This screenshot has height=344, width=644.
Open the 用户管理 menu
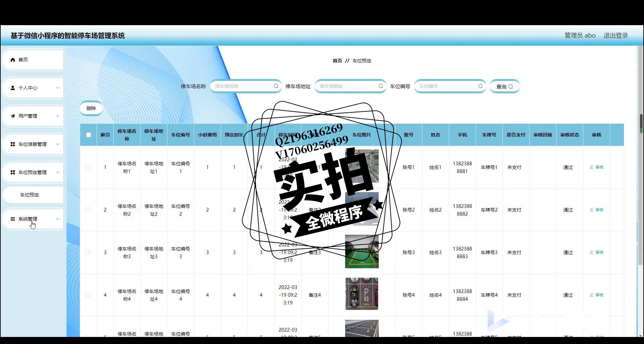[x=33, y=116]
